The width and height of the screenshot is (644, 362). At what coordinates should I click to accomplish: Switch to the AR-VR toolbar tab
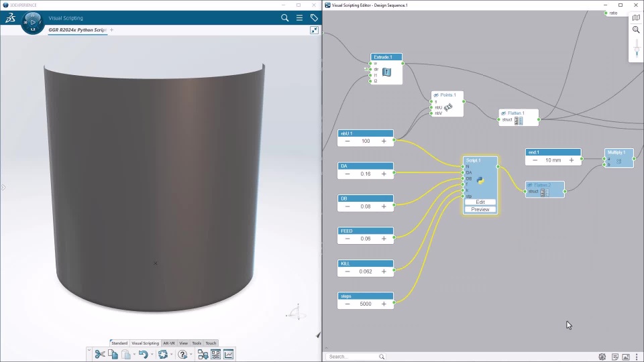pyautogui.click(x=169, y=343)
